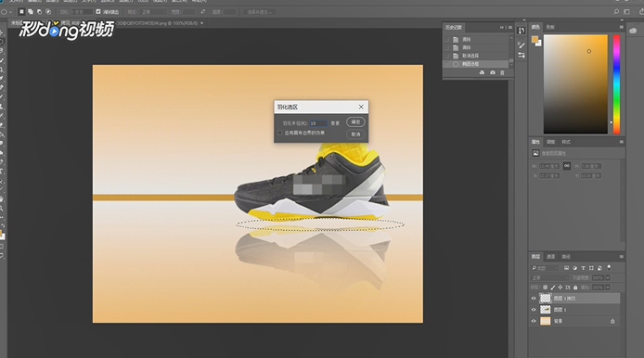Select the Subtract from Selection mode icon
The width and height of the screenshot is (644, 358).
(39, 11)
